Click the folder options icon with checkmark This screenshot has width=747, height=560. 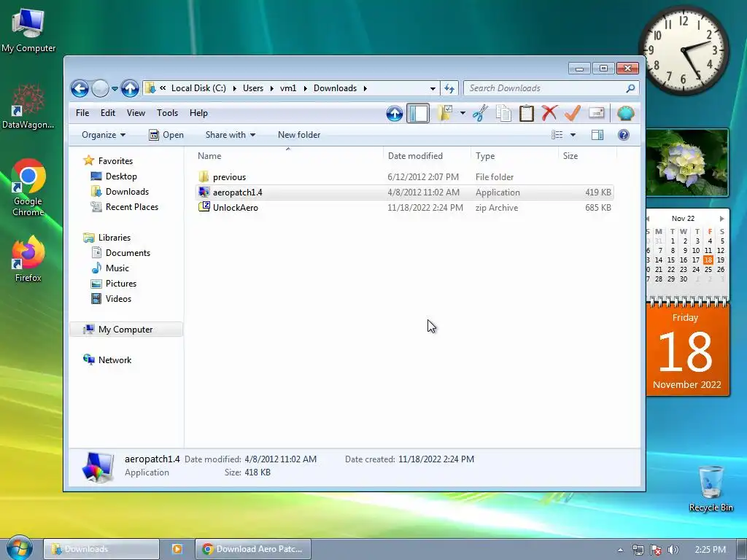[445, 113]
